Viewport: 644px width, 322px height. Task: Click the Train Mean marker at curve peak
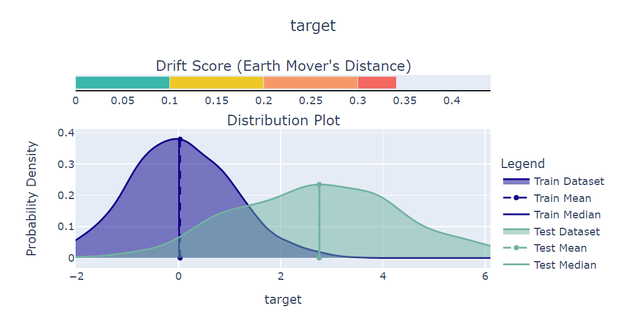click(180, 139)
